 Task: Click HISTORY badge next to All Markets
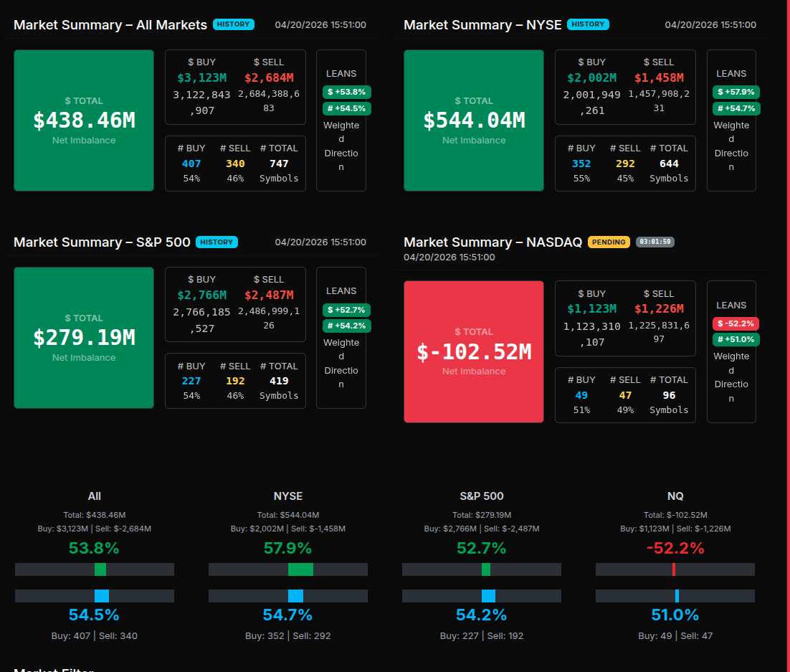click(233, 24)
